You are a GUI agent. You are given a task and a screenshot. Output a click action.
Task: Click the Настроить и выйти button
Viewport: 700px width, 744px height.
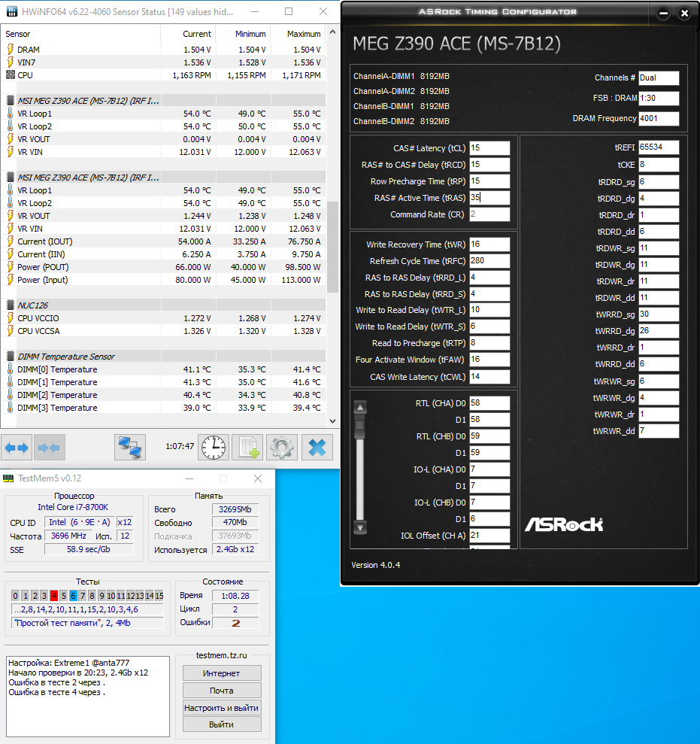click(222, 707)
